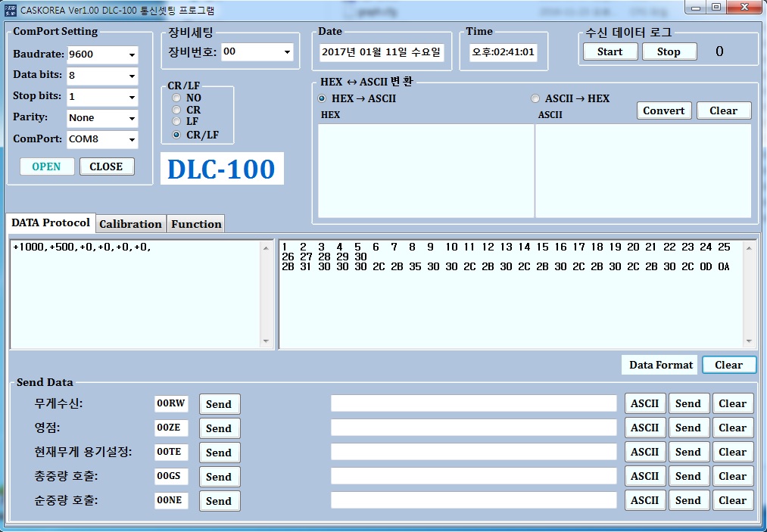Click the HEX input text area
Image resolution: width=767 pixels, height=532 pixels.
pyautogui.click(x=426, y=171)
